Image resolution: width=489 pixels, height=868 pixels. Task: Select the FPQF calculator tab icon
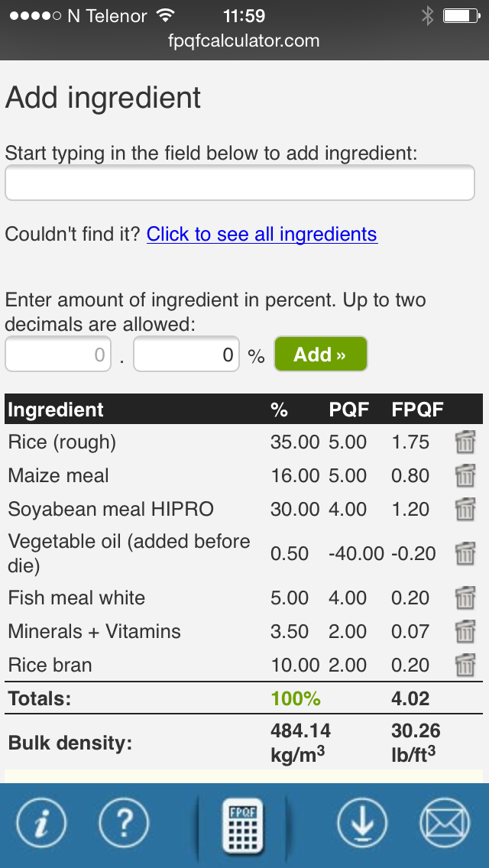[x=243, y=825]
